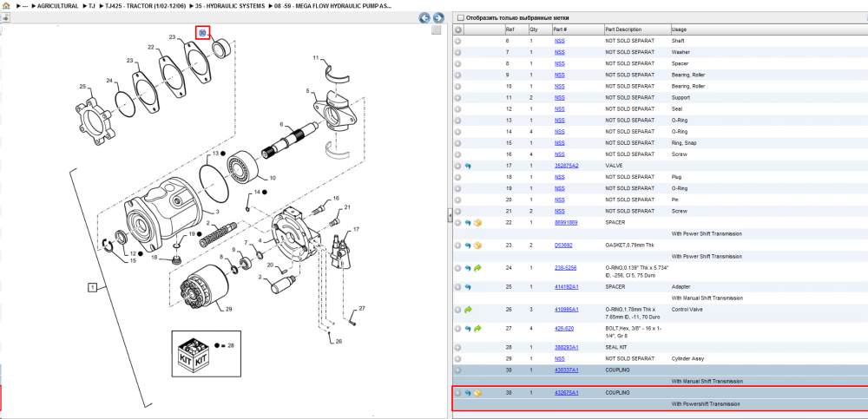Open TJ425 - TRACTOR breadcrumb
The width and height of the screenshot is (868, 419).
[145, 6]
